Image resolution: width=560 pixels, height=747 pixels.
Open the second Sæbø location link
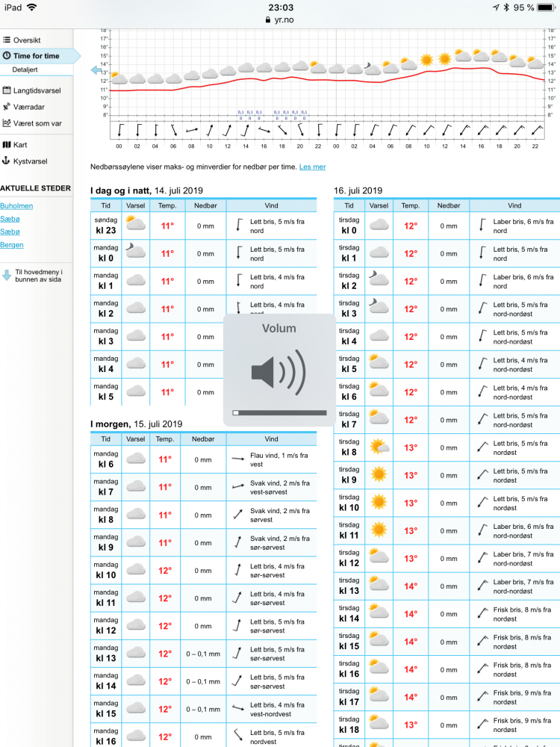click(10, 232)
